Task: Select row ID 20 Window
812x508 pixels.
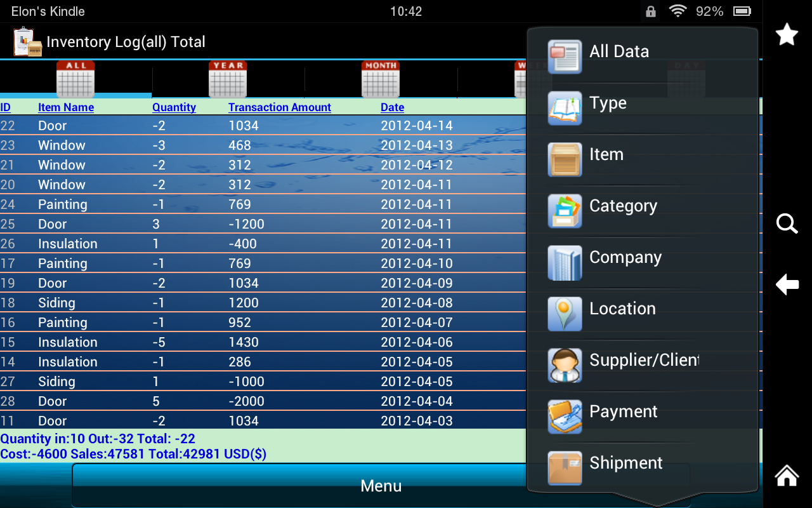Action: coord(263,185)
